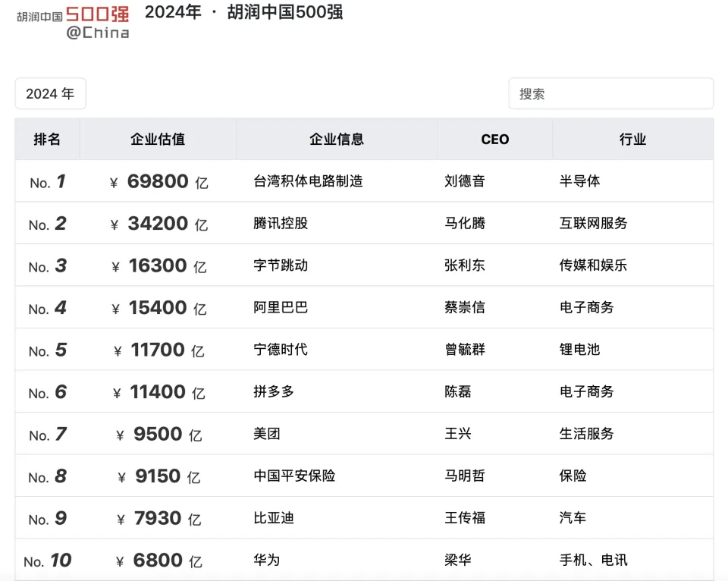Focus the 搜索 search field

click(x=610, y=94)
